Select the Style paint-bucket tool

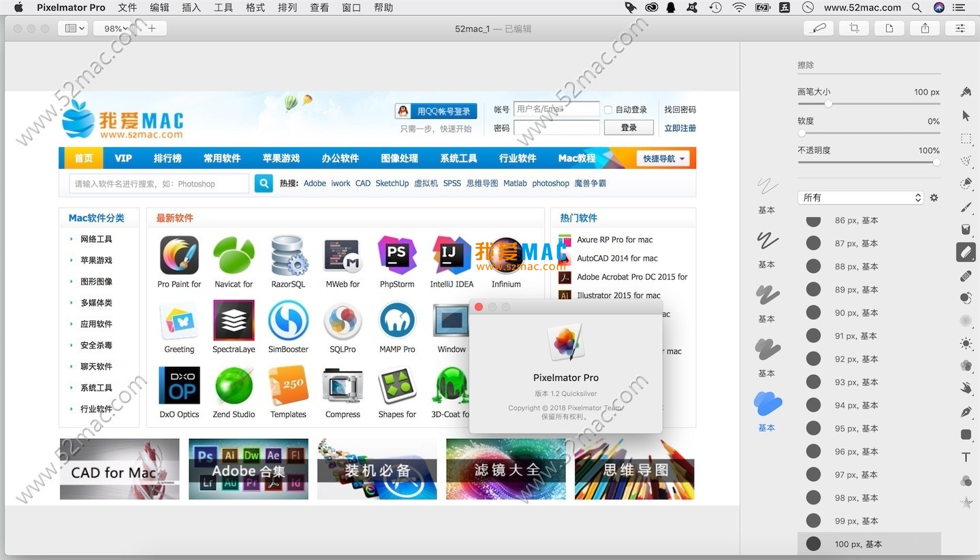(x=966, y=92)
